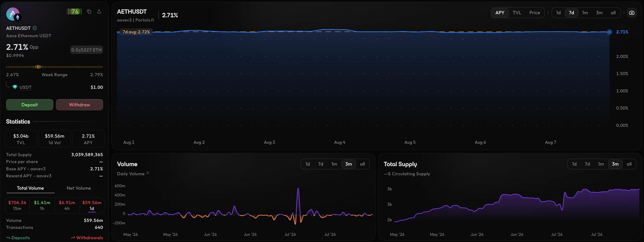Click the verified shield icon beside AETHUSDT

[x=35, y=28]
